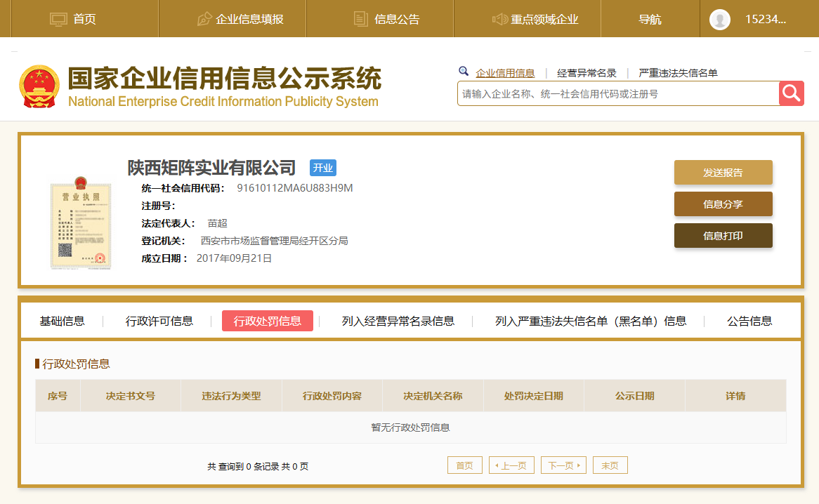Viewport: 819px width, 504px height.
Task: Click the 公示日期 column header
Action: (x=635, y=396)
